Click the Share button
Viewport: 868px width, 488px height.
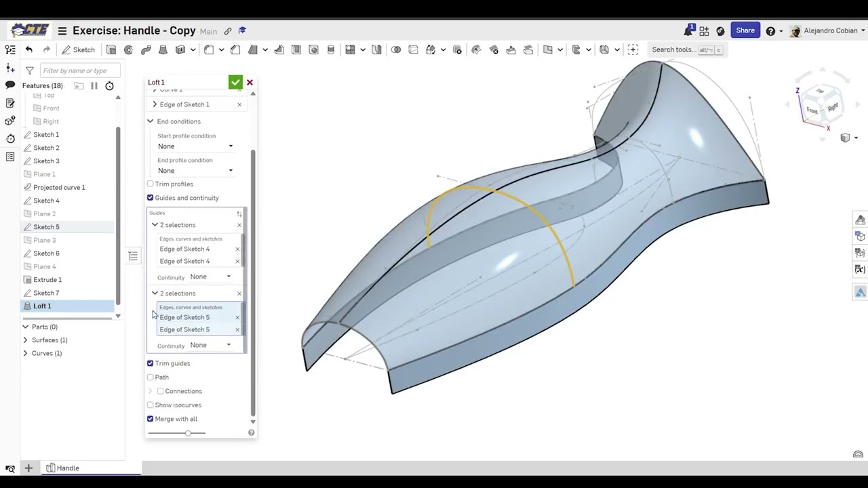coord(745,30)
